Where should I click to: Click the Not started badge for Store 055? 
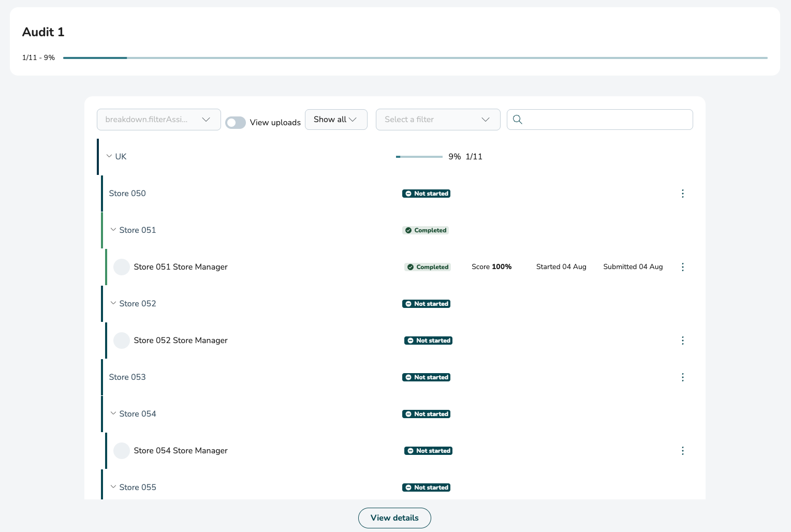426,487
